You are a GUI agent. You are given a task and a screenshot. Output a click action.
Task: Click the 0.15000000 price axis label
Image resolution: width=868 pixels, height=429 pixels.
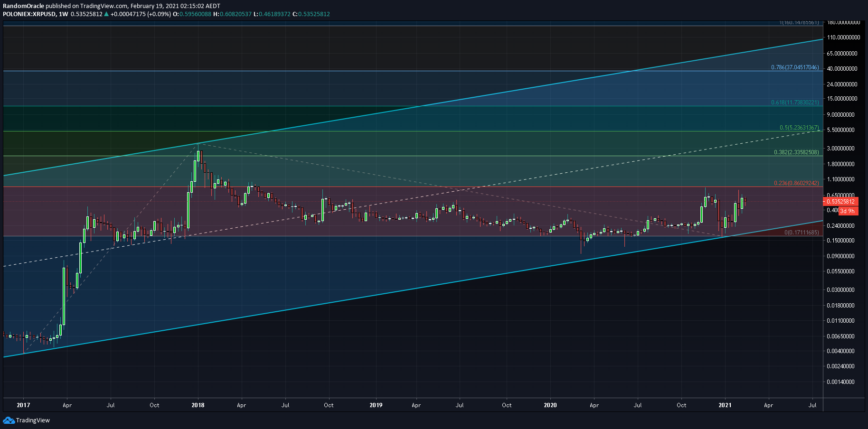[x=840, y=241]
